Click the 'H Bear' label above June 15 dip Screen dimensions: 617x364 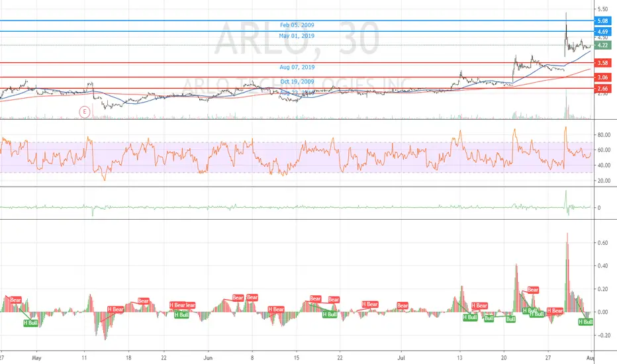point(276,309)
